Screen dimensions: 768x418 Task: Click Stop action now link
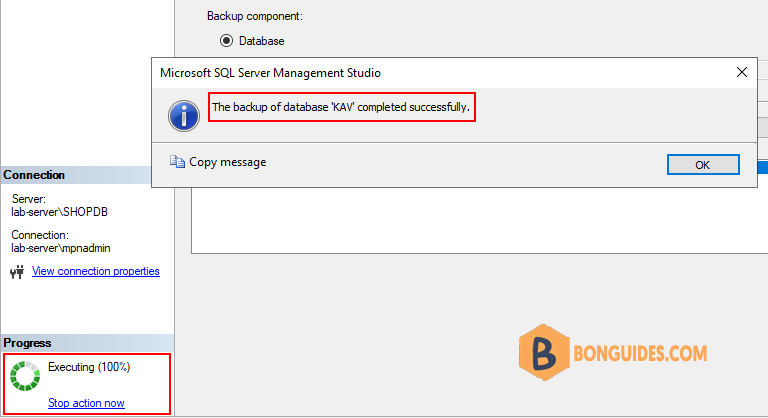pos(86,403)
